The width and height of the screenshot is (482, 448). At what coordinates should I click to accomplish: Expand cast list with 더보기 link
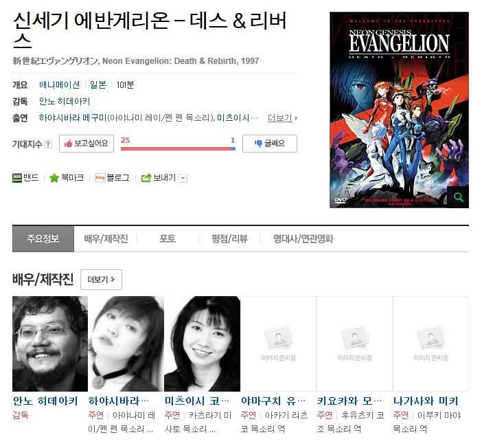point(282,118)
